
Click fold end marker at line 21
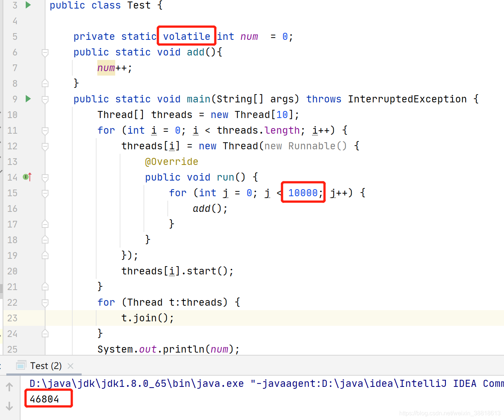coord(45,287)
